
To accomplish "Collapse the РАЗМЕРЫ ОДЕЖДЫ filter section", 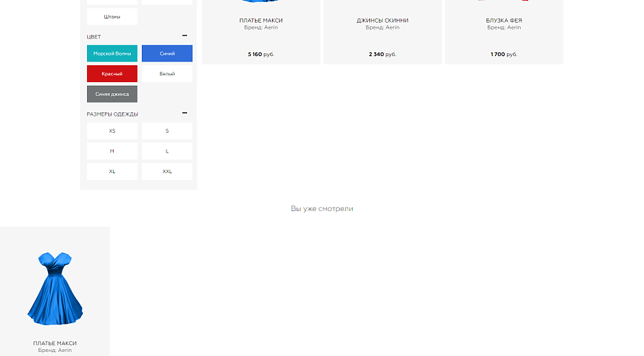I will (x=184, y=113).
